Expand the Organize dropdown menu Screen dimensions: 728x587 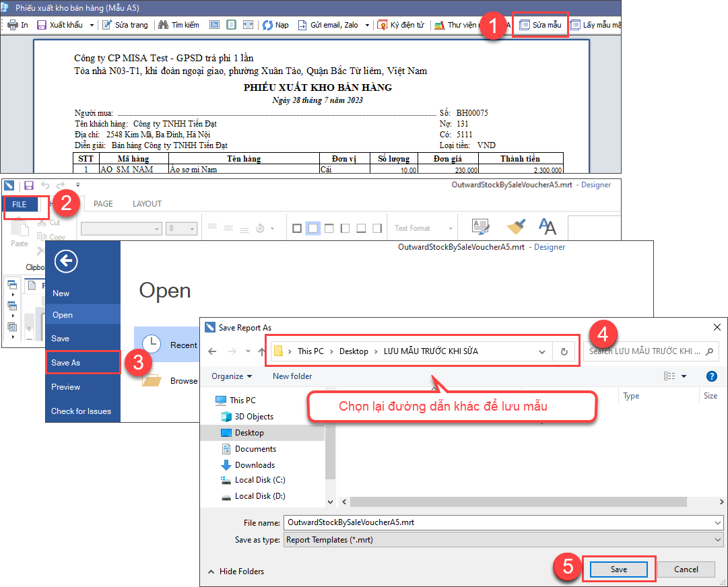point(232,376)
